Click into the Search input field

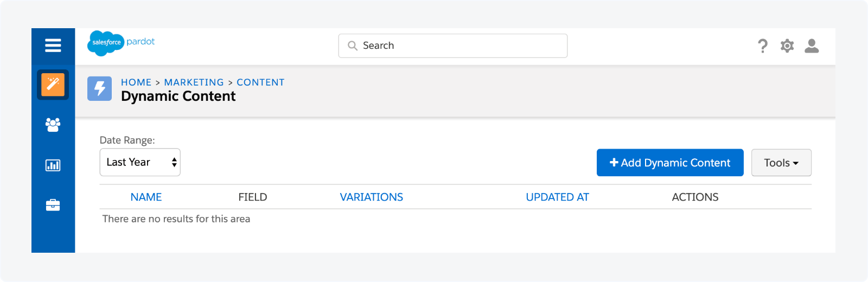(461, 46)
